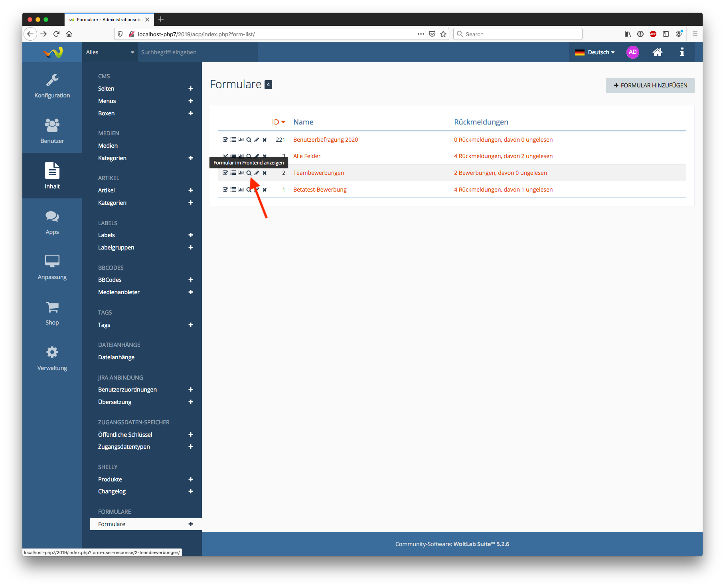The height and width of the screenshot is (588, 725).
Task: Click magnifier icon in Teambewerbungen row
Action: 249,173
